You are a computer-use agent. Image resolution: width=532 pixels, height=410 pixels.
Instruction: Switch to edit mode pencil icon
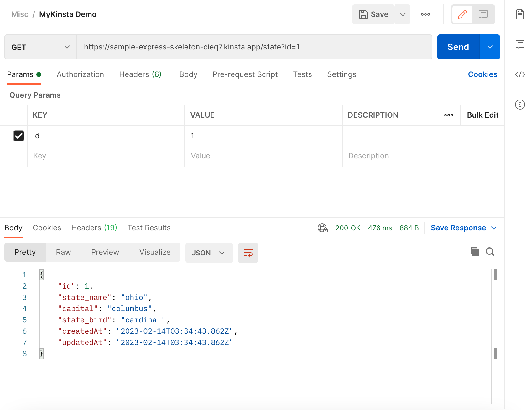pyautogui.click(x=462, y=14)
